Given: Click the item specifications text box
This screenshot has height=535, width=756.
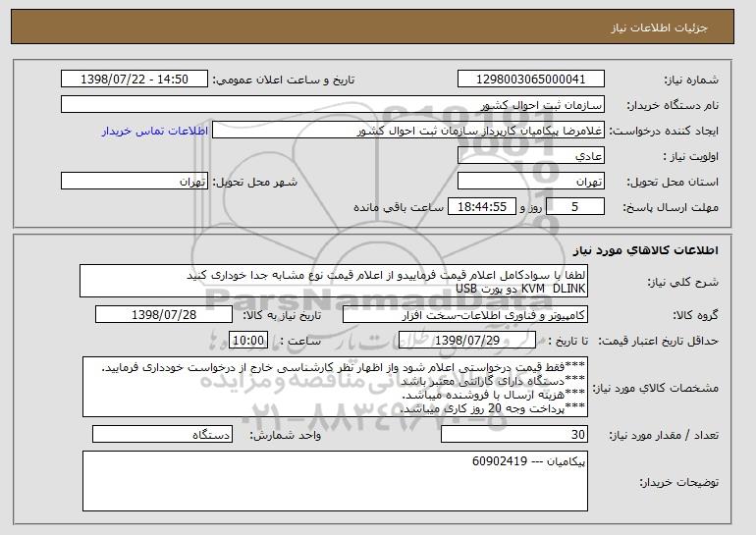Looking at the screenshot, I should (x=335, y=387).
